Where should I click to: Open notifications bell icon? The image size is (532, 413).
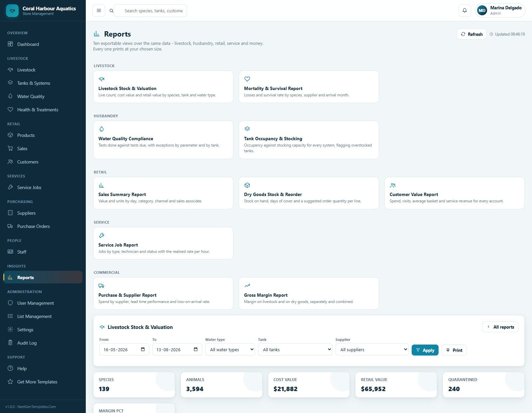(x=465, y=11)
